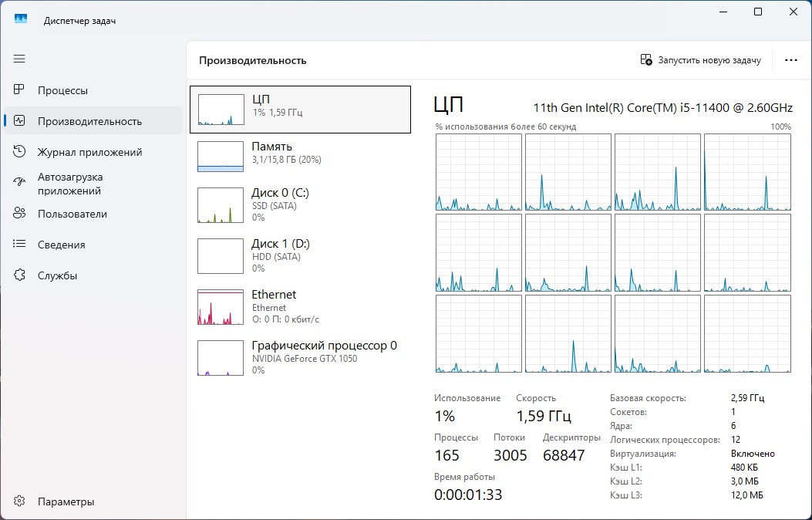Viewport: 812px width, 520px height.
Task: Click NVIDIA GeForce GTX 1050 text
Action: (x=305, y=359)
